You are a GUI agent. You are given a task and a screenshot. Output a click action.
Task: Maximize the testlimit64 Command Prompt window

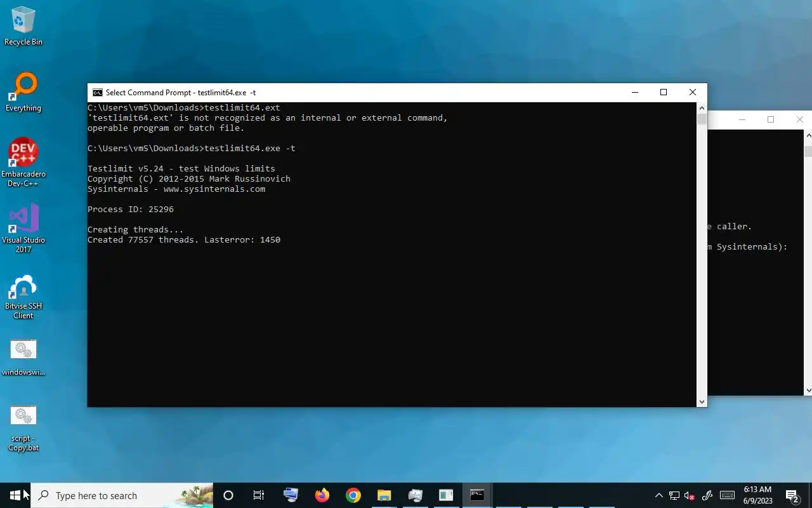point(664,93)
